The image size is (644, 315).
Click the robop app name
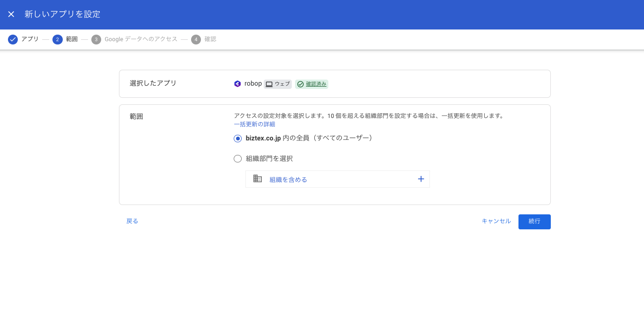click(x=253, y=84)
